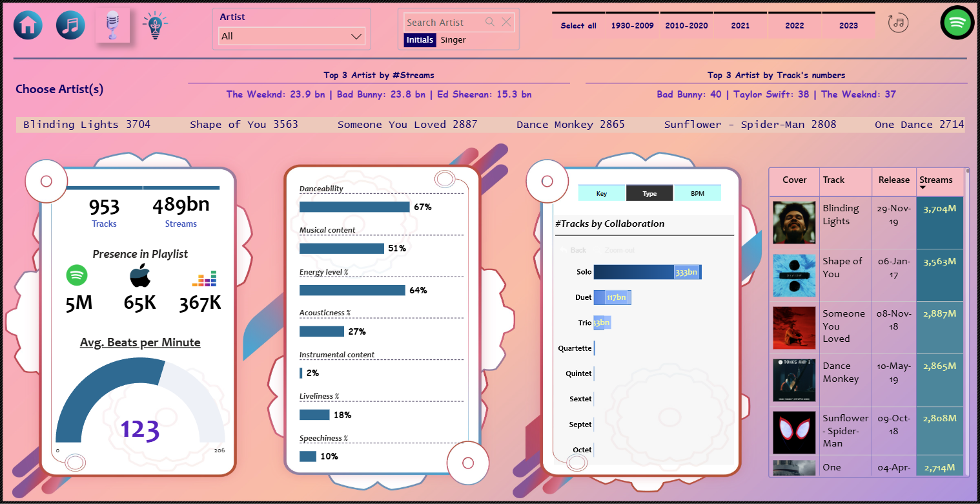Image resolution: width=980 pixels, height=504 pixels.
Task: Choose Select all in the year filter
Action: point(578,26)
